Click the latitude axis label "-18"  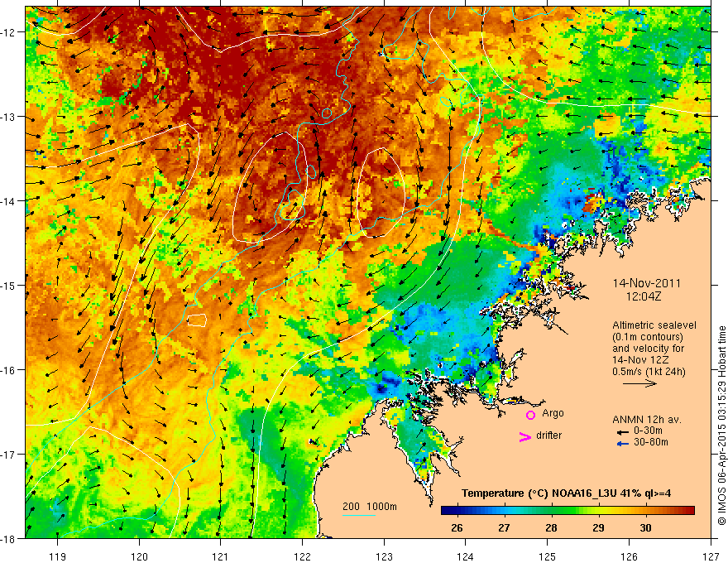point(8,538)
